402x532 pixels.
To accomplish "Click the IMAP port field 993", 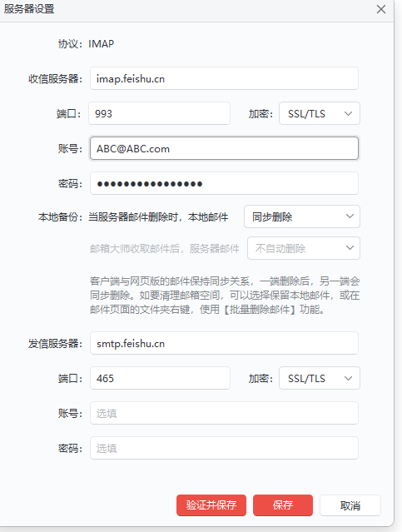I will [160, 113].
